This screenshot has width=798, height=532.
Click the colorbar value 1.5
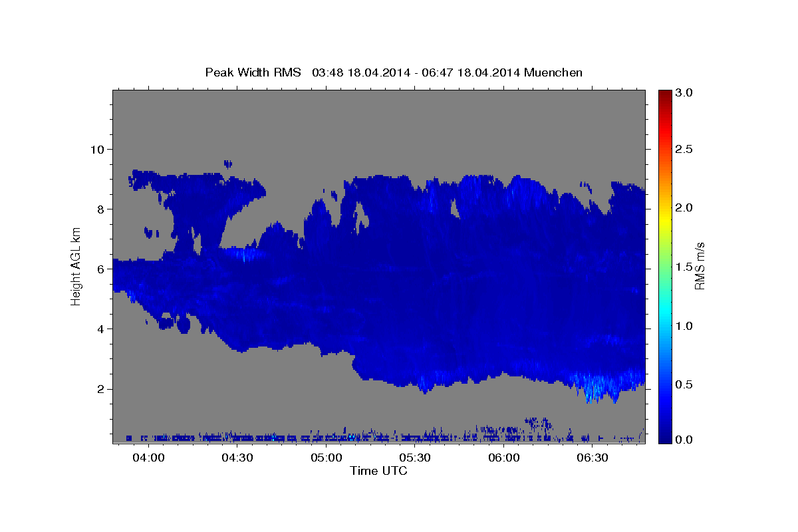coord(685,267)
